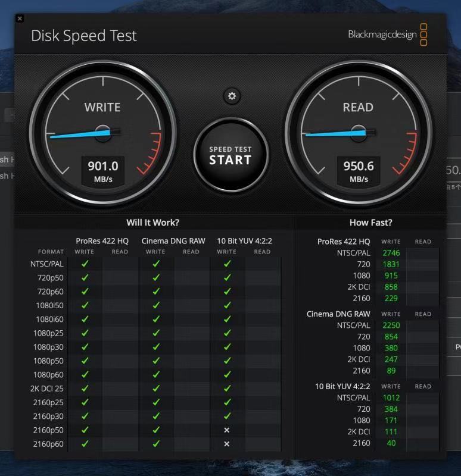Click the 2746 ProRes NTSC/PAL write value
461x476 pixels.
tap(391, 253)
